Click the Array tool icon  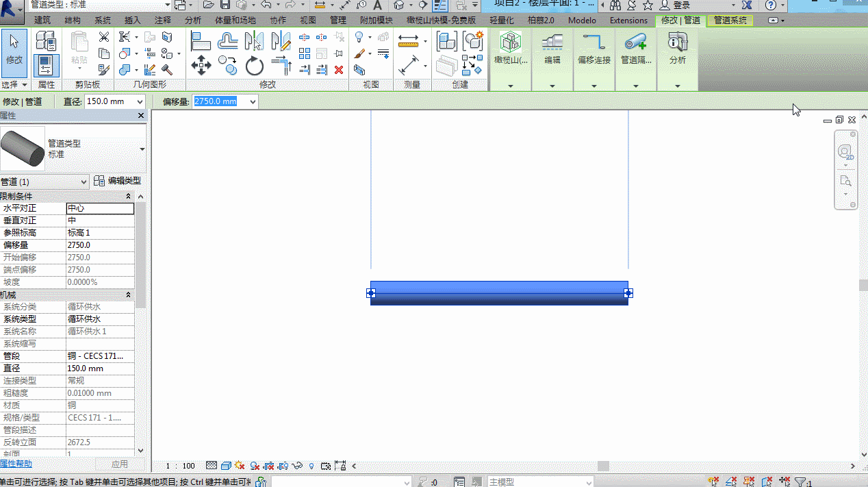pyautogui.click(x=305, y=53)
